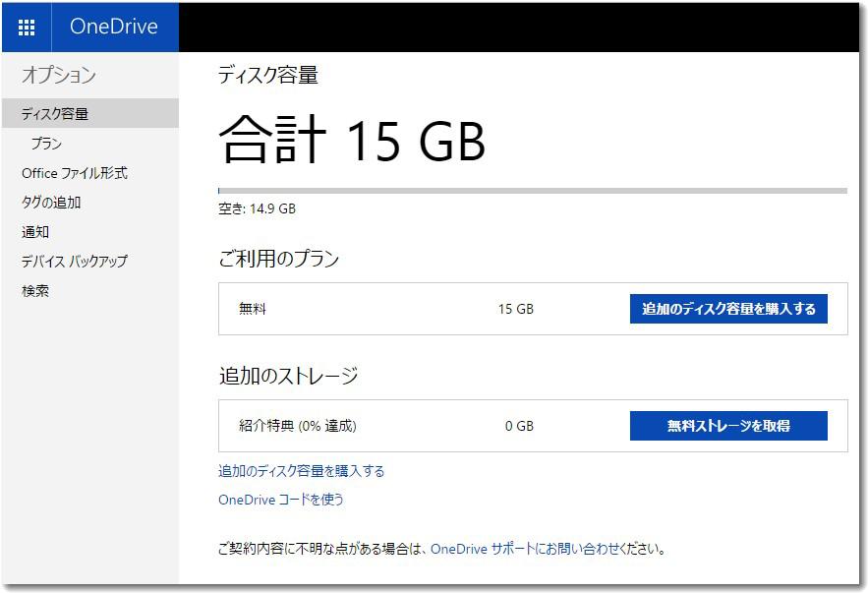The height and width of the screenshot is (593, 868).
Task: Open the 追加のディスク容量を購入する text link
Action: coord(301,471)
